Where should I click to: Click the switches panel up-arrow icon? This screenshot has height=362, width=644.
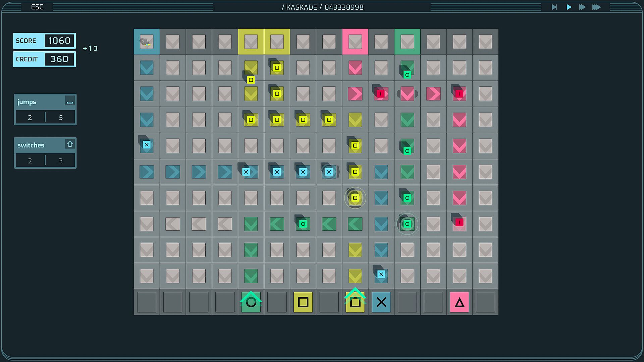coord(70,144)
